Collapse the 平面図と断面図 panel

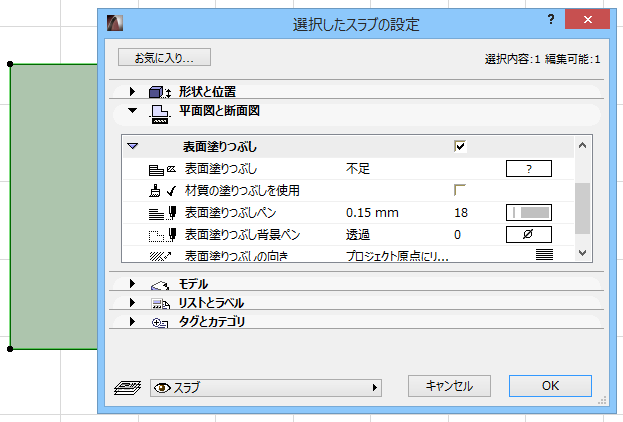point(132,111)
